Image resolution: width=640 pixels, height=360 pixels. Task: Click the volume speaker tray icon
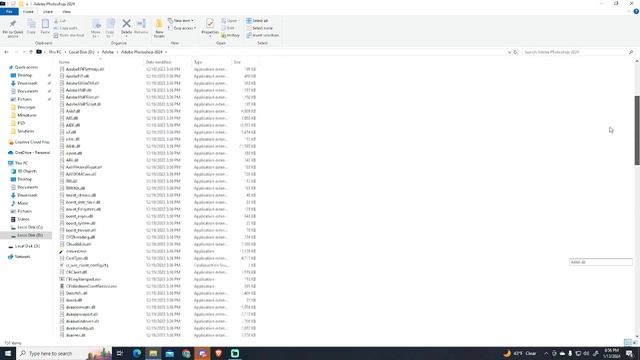tap(587, 353)
